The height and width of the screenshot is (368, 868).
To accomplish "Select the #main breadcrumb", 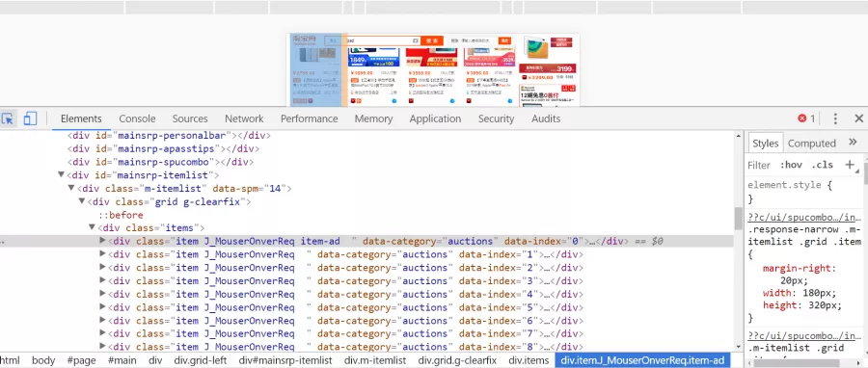I will tap(122, 360).
